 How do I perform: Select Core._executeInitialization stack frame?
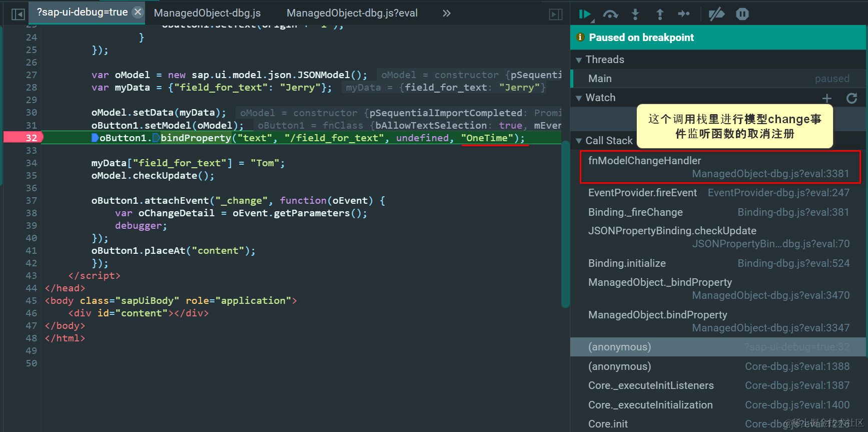[x=718, y=405]
